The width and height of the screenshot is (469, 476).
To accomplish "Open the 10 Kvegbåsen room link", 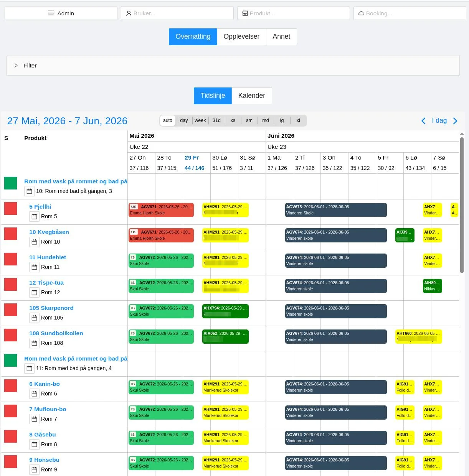I will tap(49, 232).
